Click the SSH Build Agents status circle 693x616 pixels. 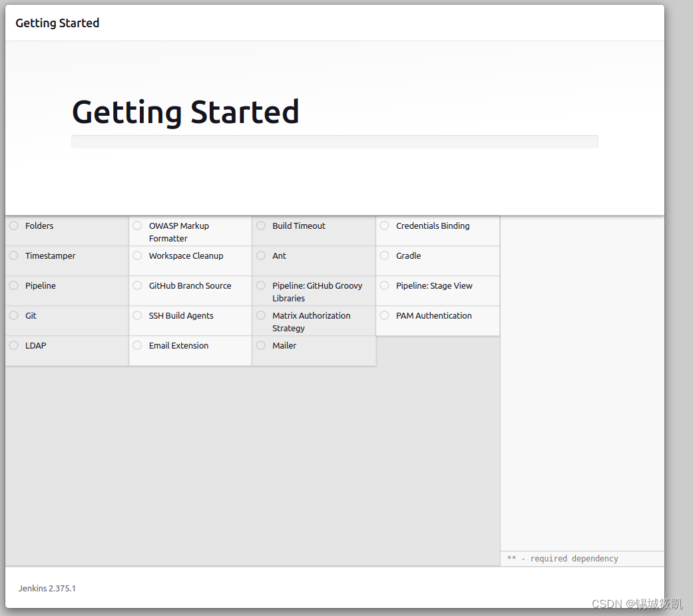tap(137, 316)
